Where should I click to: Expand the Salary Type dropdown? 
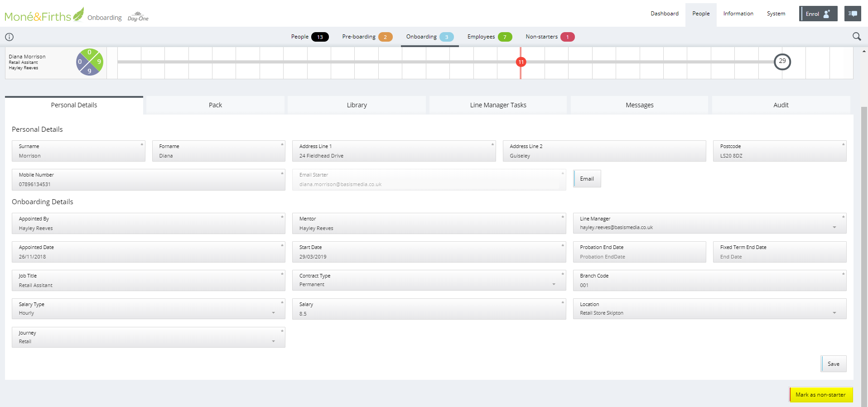[273, 313]
